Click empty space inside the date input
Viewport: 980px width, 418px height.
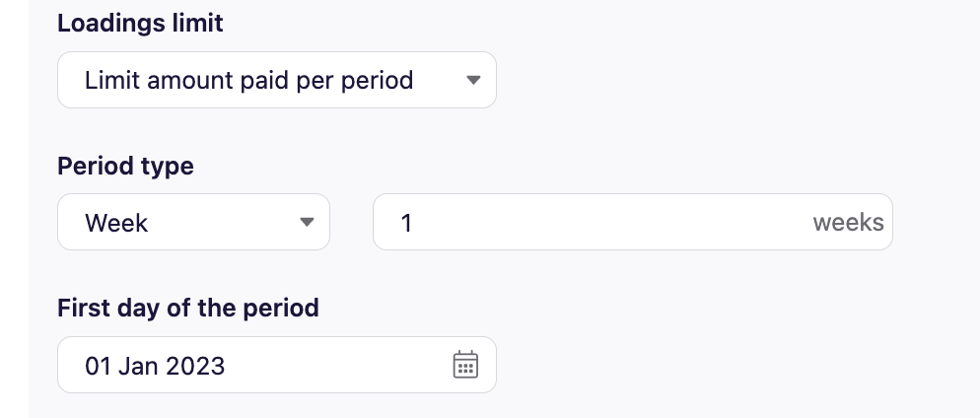[x=335, y=366]
